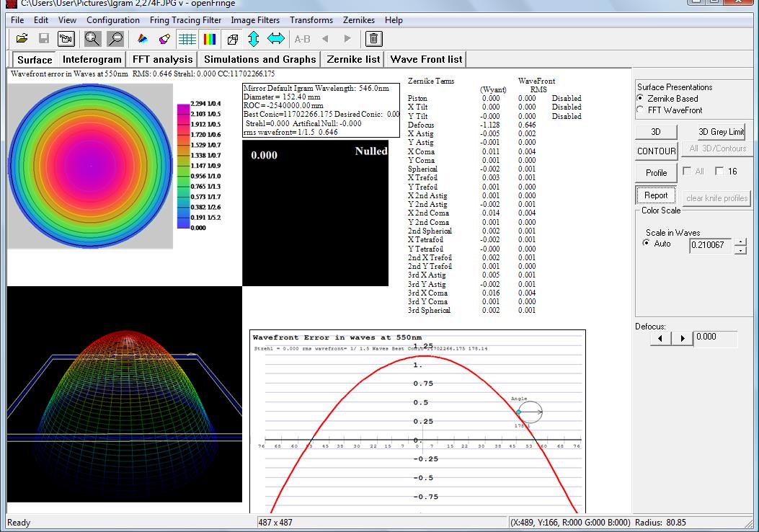Open the Zernike list tab
Image resolution: width=759 pixels, height=532 pixels.
point(353,59)
